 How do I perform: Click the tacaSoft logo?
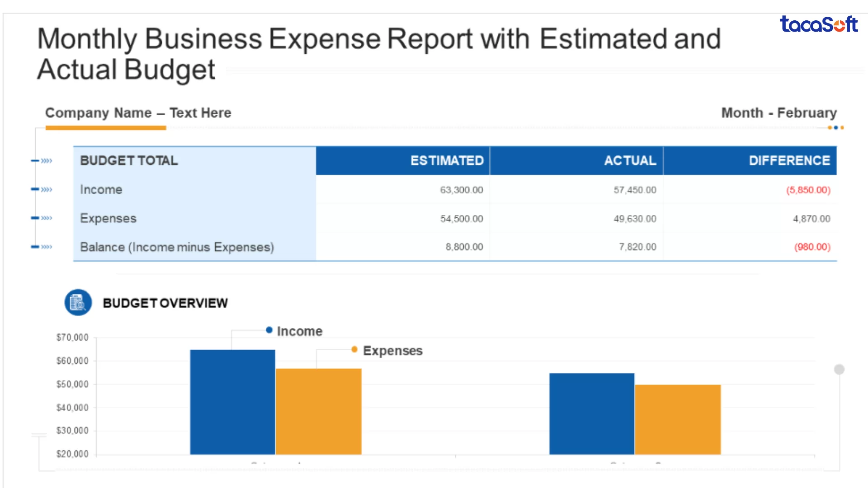point(818,24)
